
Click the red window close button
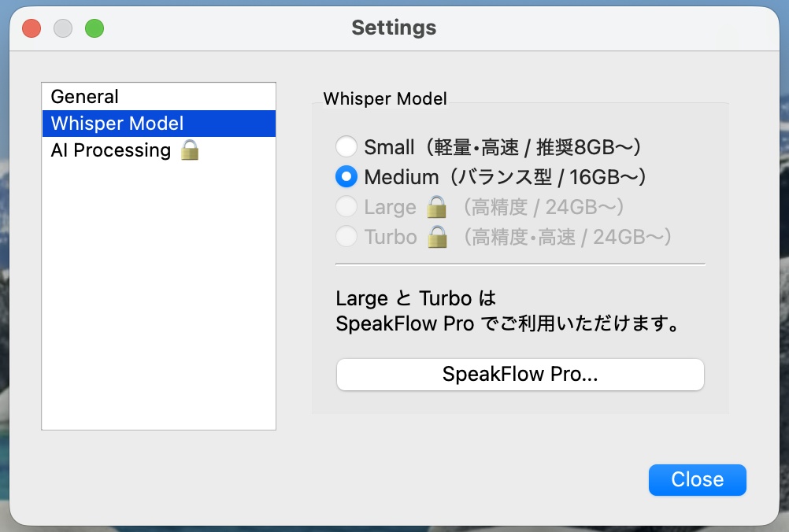coord(31,28)
